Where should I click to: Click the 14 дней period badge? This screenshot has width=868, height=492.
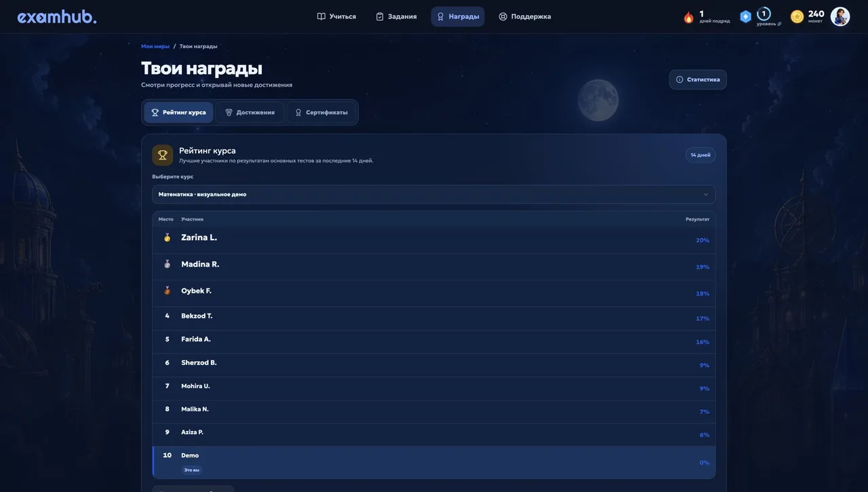pos(701,155)
